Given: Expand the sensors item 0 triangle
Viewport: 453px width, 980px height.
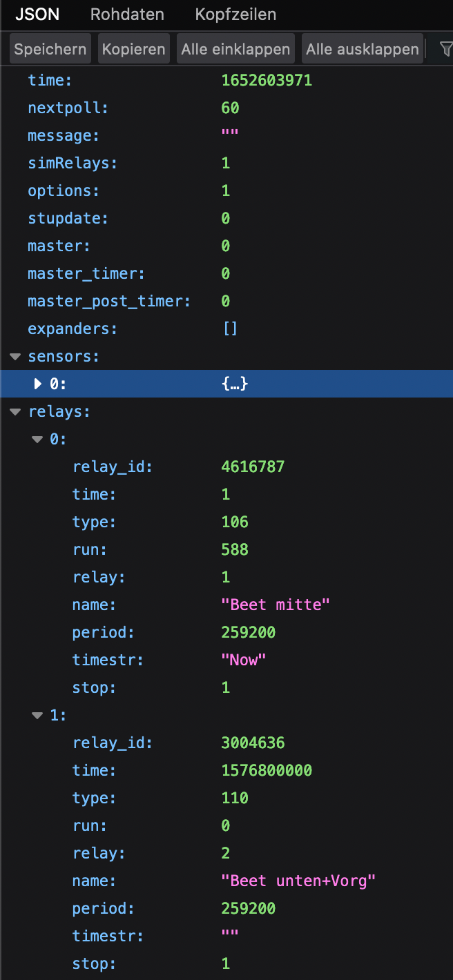Looking at the screenshot, I should 38,384.
